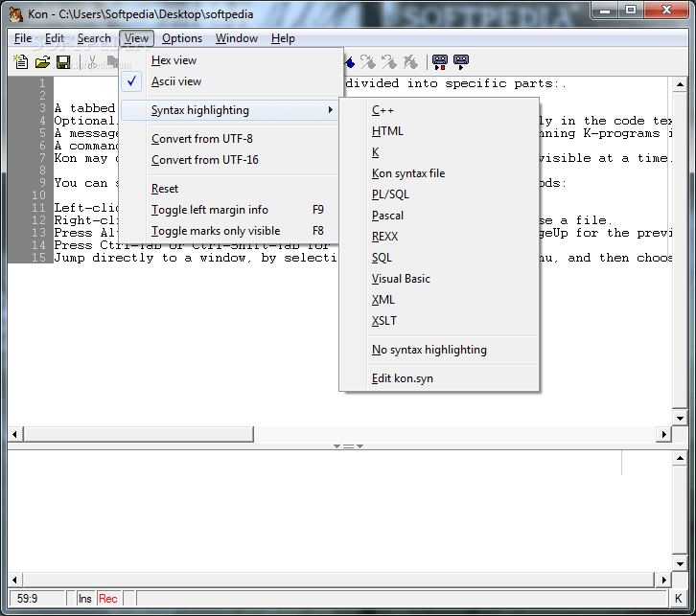Open the Search menu
This screenshot has height=616, width=696.
[x=94, y=38]
